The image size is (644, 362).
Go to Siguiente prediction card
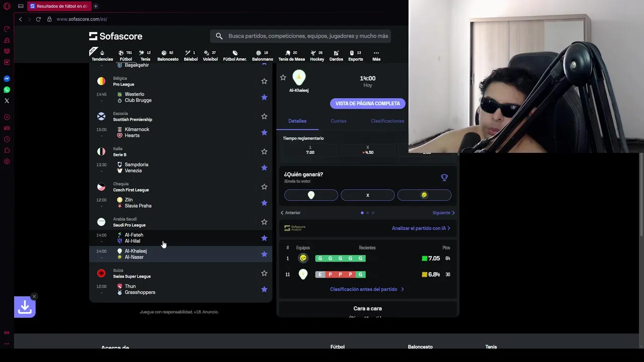click(x=444, y=213)
